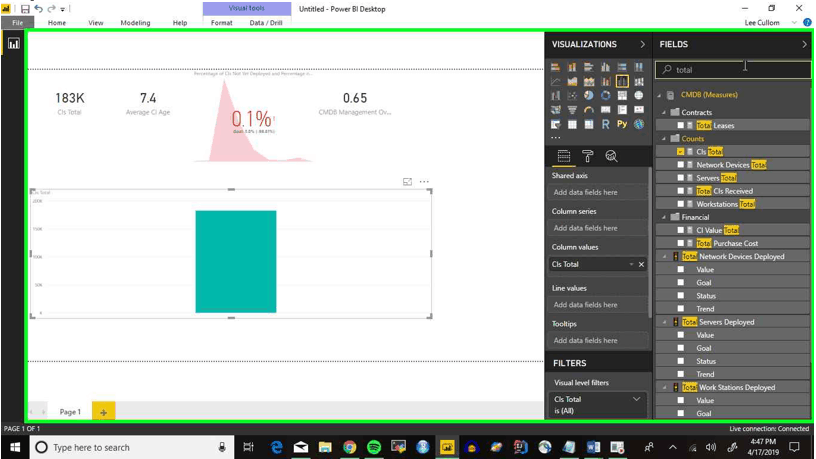This screenshot has height=459, width=816.
Task: Choose the clustered bar chart visual
Action: click(589, 67)
